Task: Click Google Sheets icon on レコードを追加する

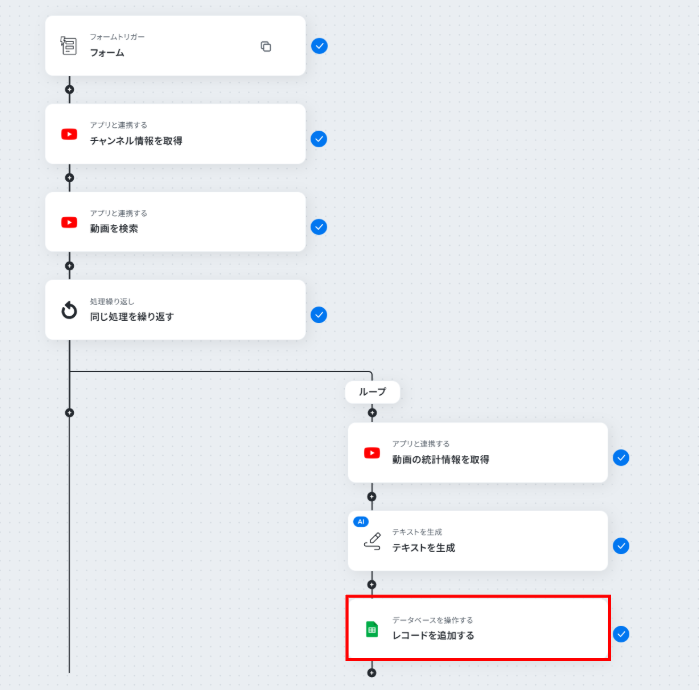Action: 372,629
